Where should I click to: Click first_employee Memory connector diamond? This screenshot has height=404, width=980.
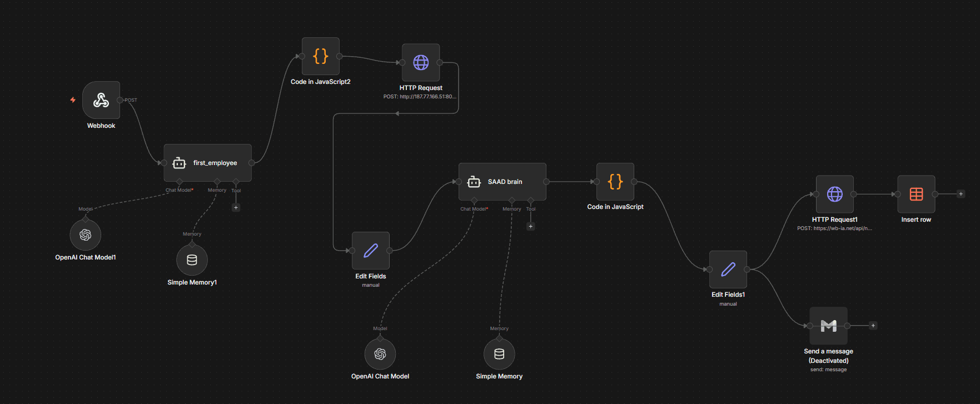[x=217, y=182]
